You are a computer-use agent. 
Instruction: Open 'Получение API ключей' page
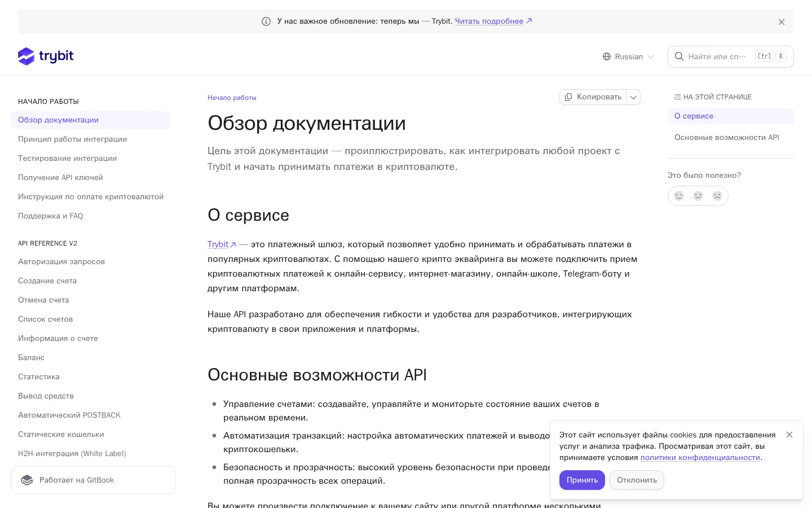91,177
